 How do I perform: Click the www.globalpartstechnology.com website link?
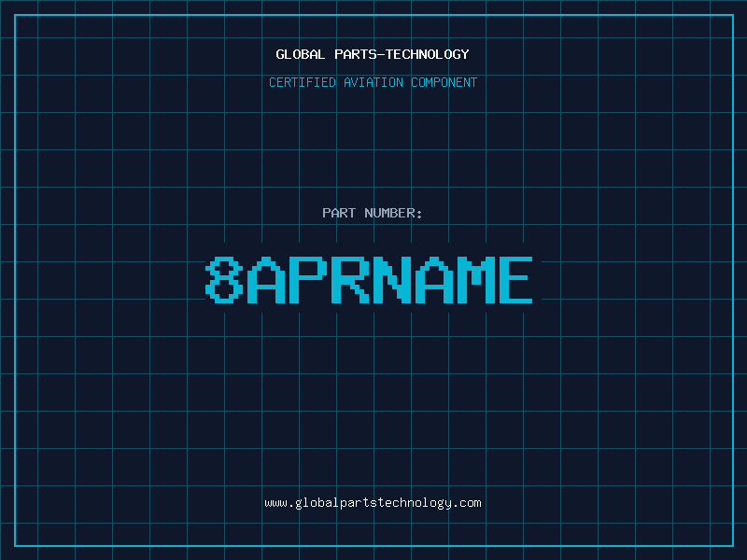coord(373,503)
